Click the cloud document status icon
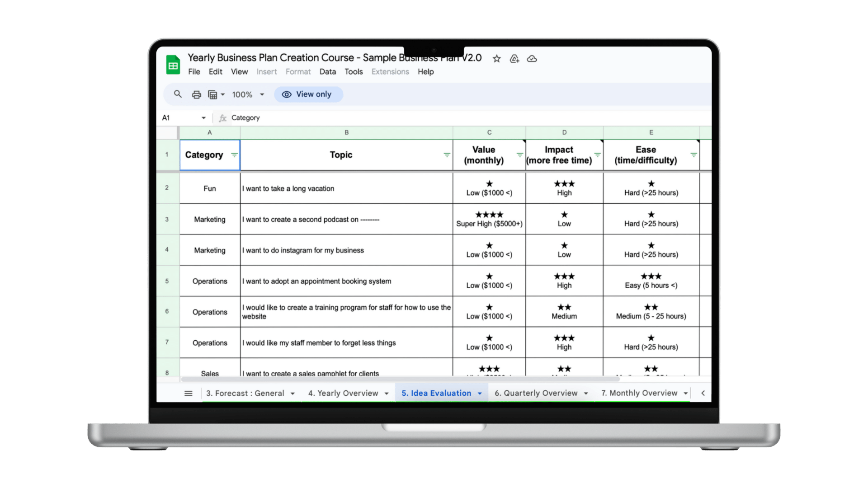 (532, 59)
